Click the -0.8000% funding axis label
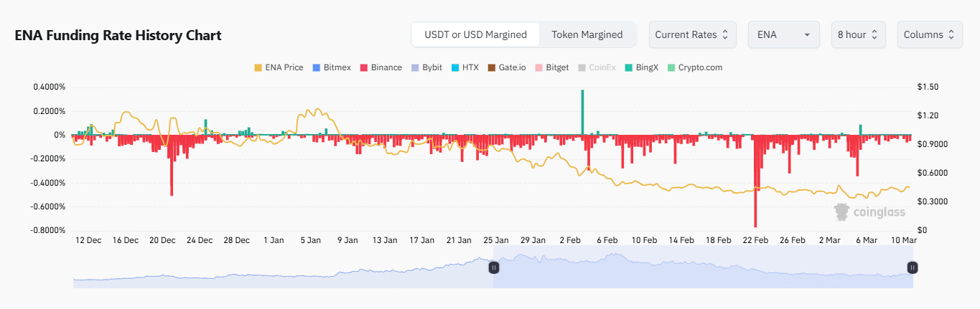The width and height of the screenshot is (980, 309). tap(47, 231)
